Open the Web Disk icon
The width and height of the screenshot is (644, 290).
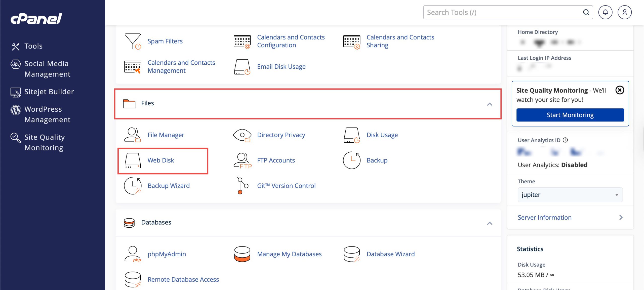click(133, 160)
